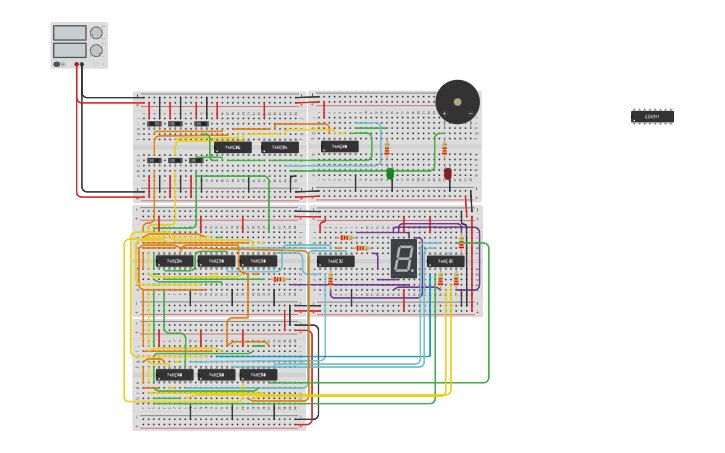Toggle the leftmost slide switch in upper row
The image size is (725, 453).
coord(154,124)
